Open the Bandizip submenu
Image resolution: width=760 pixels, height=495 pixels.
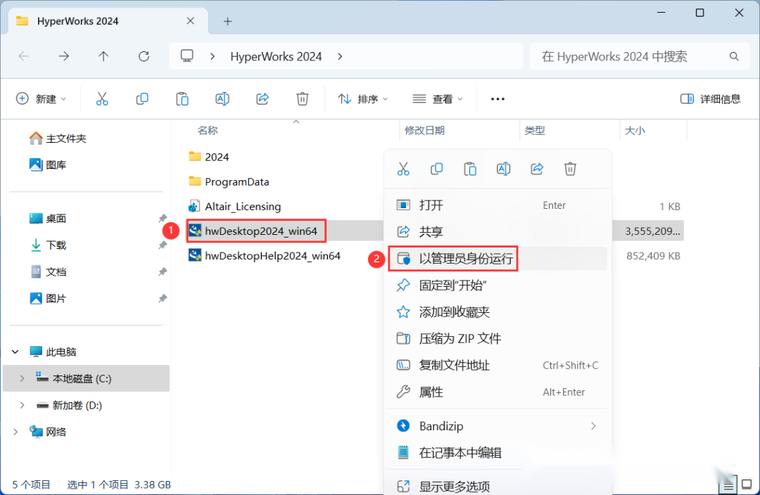[498, 426]
